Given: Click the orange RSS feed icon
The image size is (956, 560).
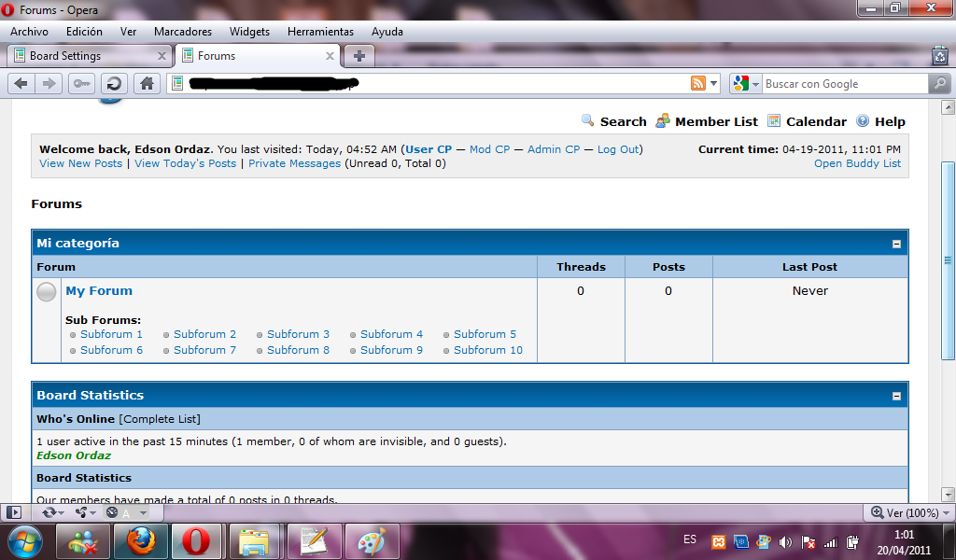Looking at the screenshot, I should click(698, 83).
